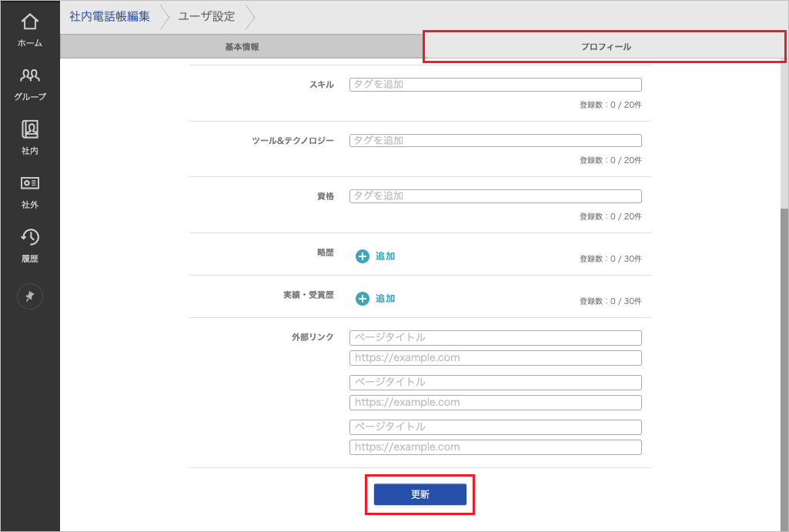Click first 外部リンク URL field
Viewport: 789px width, 532px height.
point(495,358)
